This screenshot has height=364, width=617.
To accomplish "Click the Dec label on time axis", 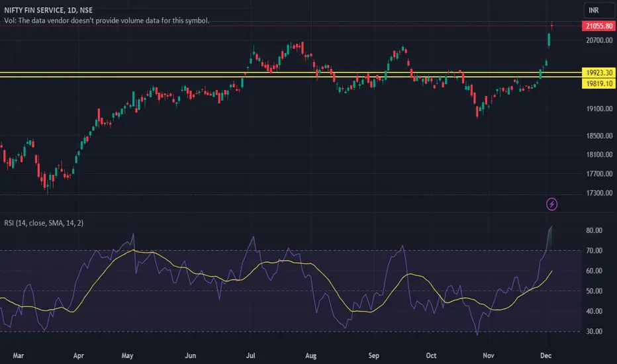I will pos(546,356).
